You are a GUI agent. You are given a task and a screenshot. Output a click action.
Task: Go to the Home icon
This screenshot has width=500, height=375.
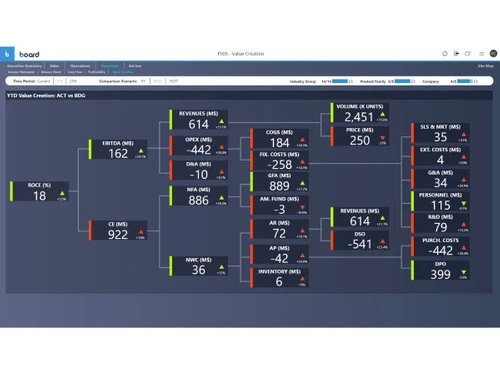[x=445, y=53]
